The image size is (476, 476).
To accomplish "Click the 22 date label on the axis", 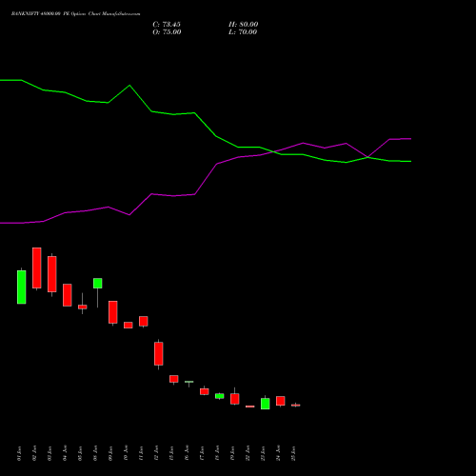I will [248, 453].
